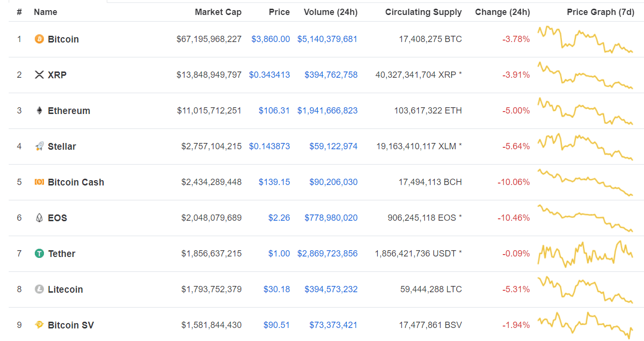Open the EOS price link $2.26
Screen dimensions: 644x341
tap(279, 218)
